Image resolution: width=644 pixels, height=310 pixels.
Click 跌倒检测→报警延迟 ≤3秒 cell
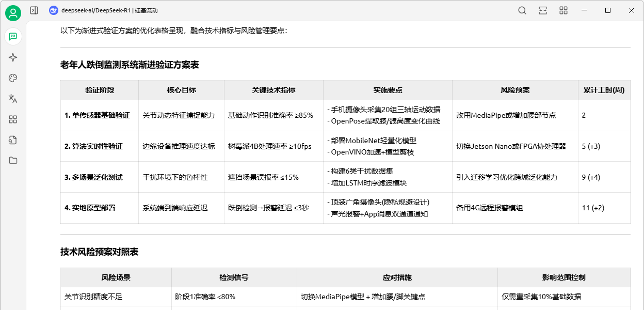(274, 208)
